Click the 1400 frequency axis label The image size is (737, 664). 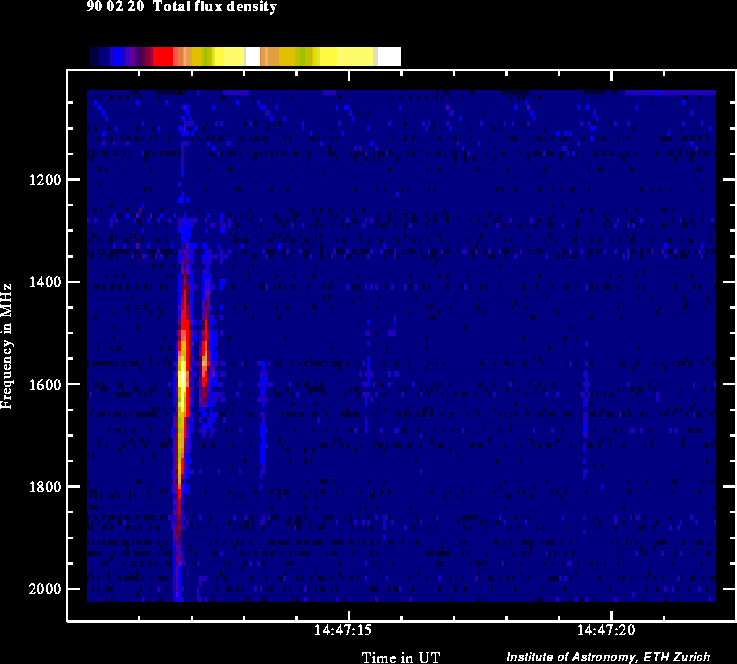pyautogui.click(x=45, y=282)
